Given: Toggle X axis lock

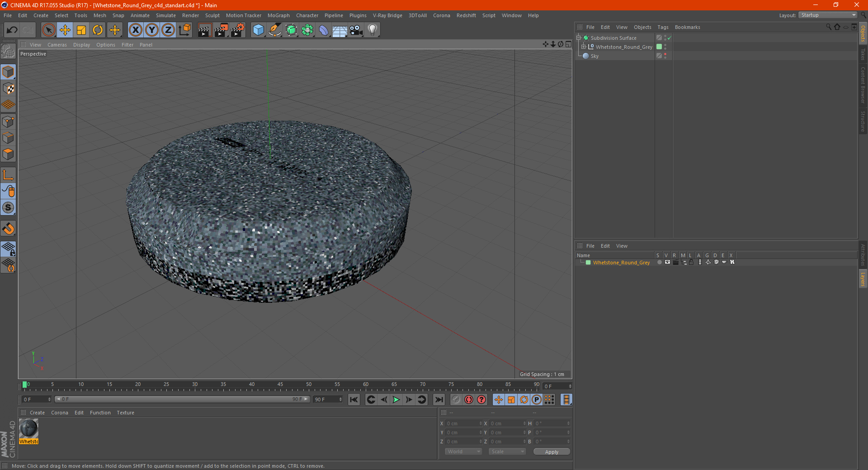Looking at the screenshot, I should 135,30.
